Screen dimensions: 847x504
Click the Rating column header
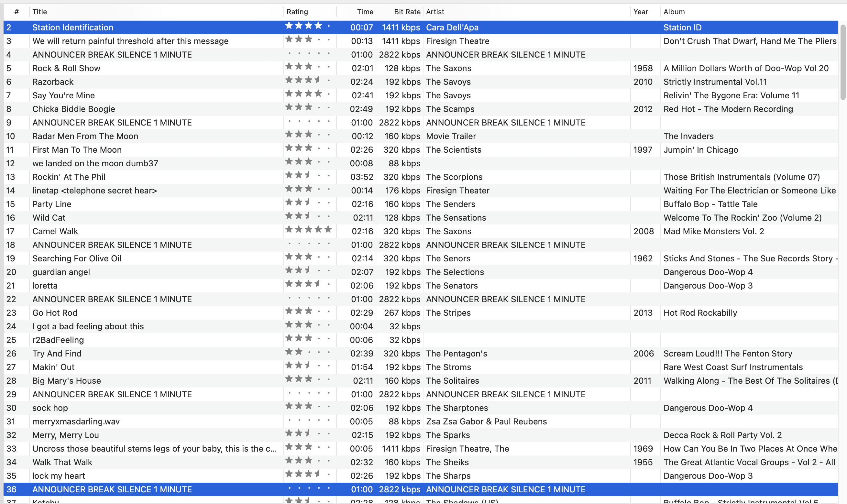coord(297,12)
